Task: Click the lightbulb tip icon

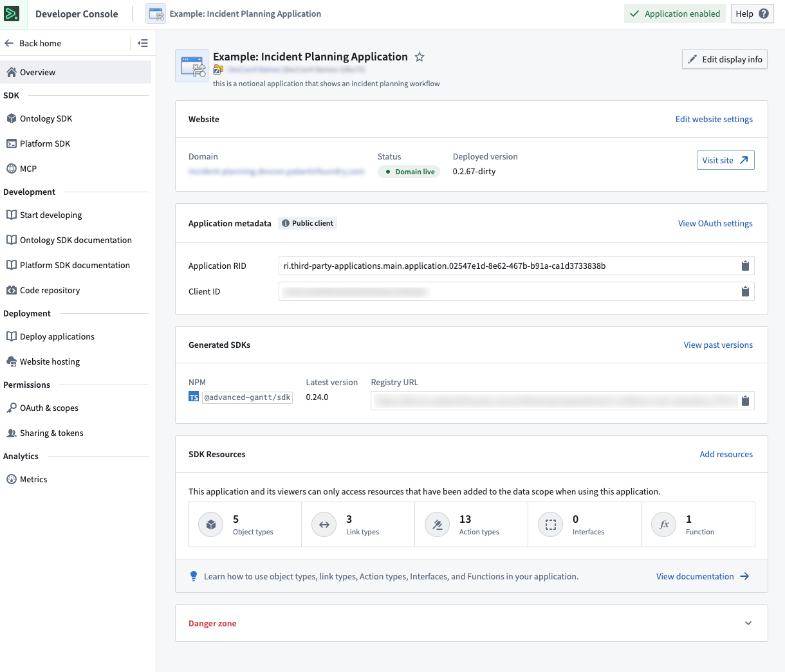Action: coord(194,576)
